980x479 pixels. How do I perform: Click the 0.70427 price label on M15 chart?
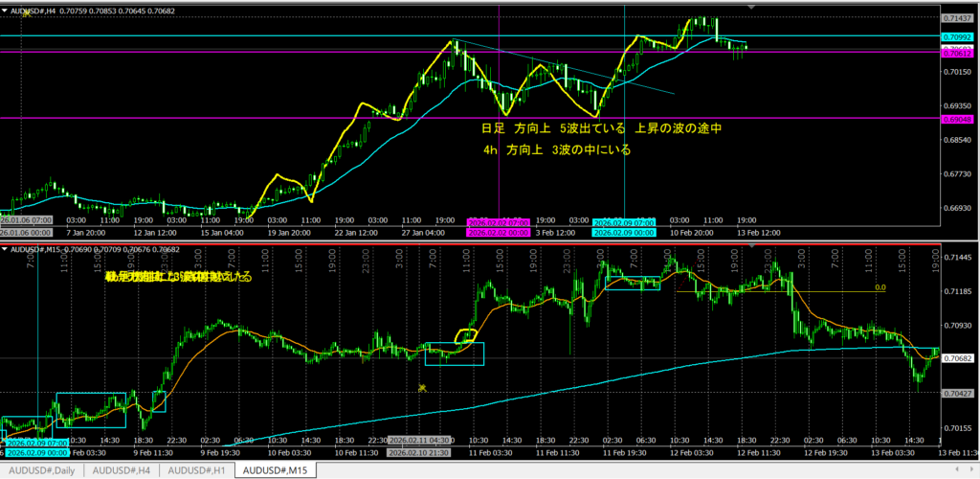tap(958, 393)
